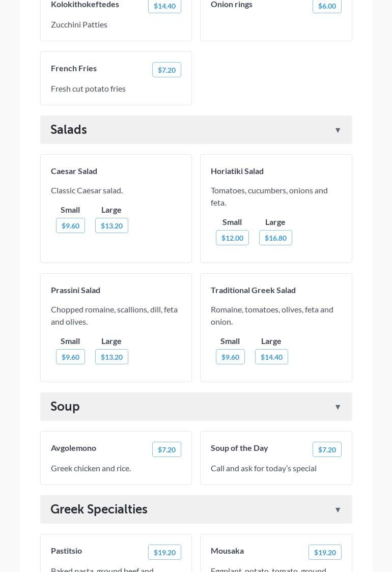
Task: Collapse the Greek Specialties section arrow
Action: [x=338, y=510]
